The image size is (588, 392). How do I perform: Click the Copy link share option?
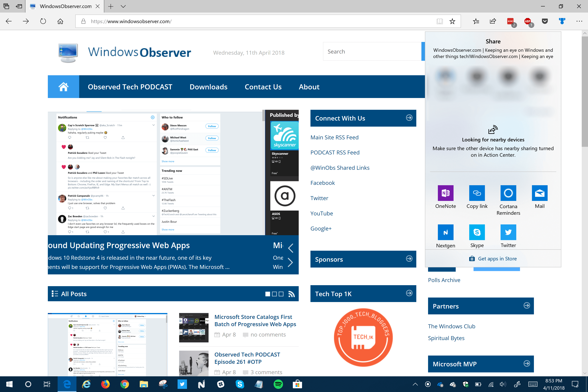click(x=477, y=193)
